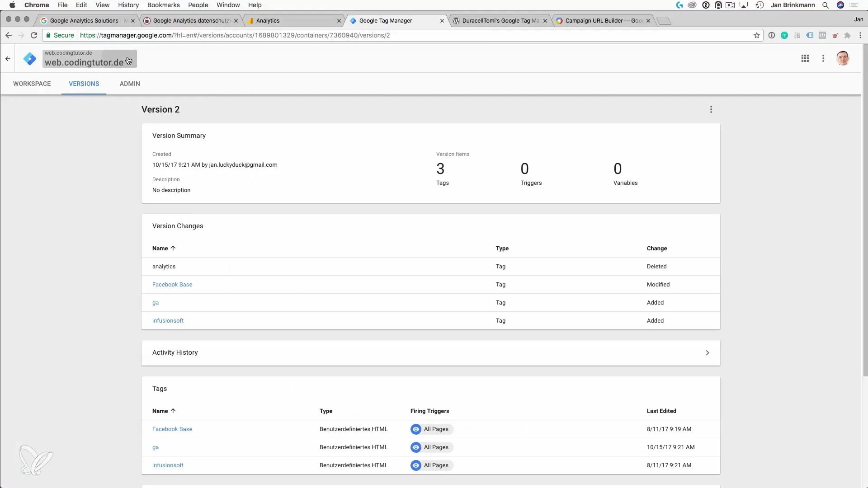Open the header three-dot options menu
The width and height of the screenshot is (868, 488).
[823, 58]
